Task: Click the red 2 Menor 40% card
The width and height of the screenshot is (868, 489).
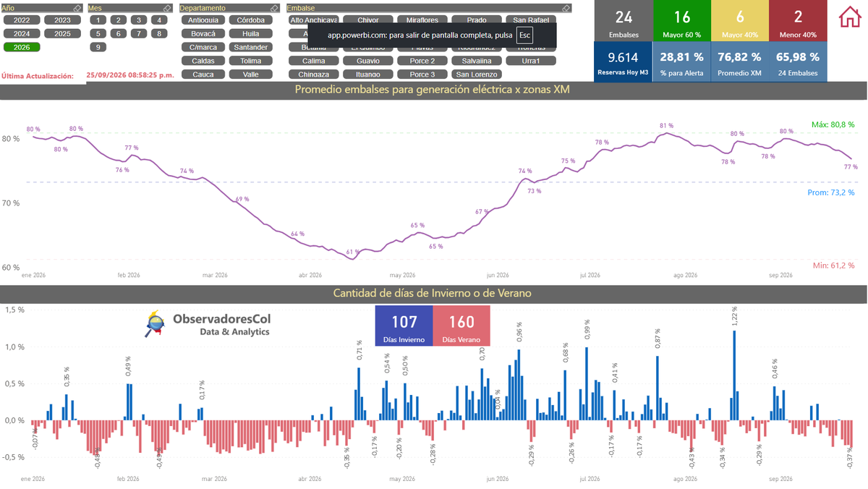Action: [798, 20]
